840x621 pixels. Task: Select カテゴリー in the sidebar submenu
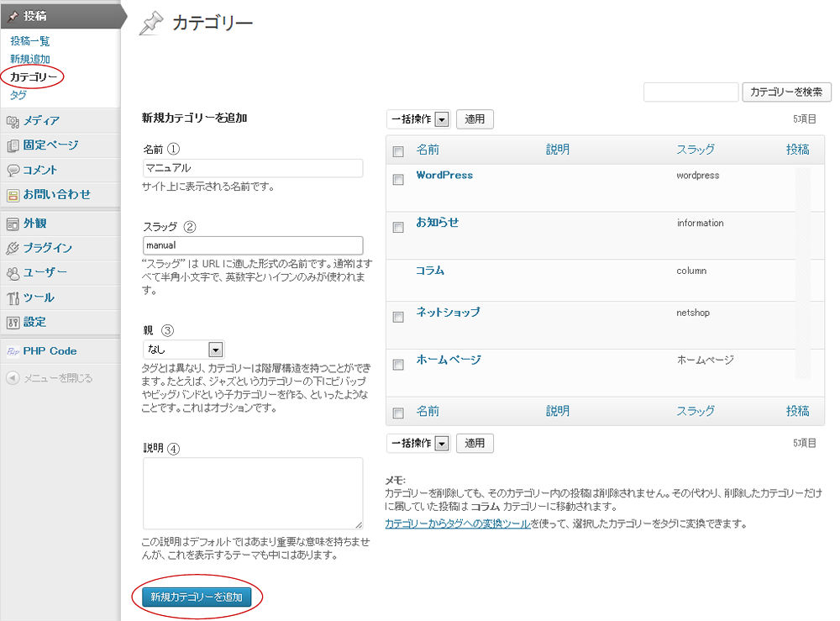coord(34,77)
